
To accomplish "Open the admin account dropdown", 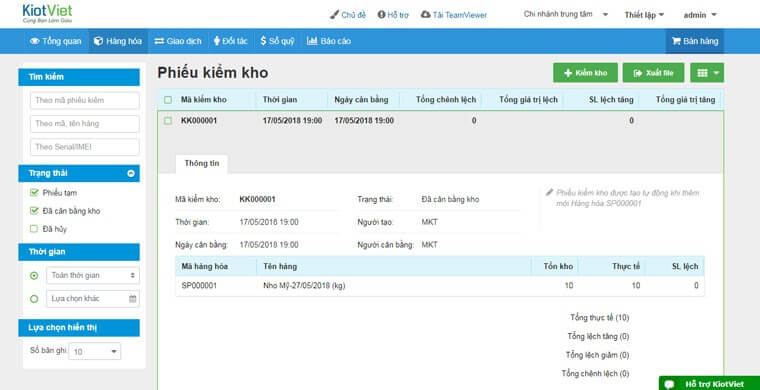I will 700,15.
